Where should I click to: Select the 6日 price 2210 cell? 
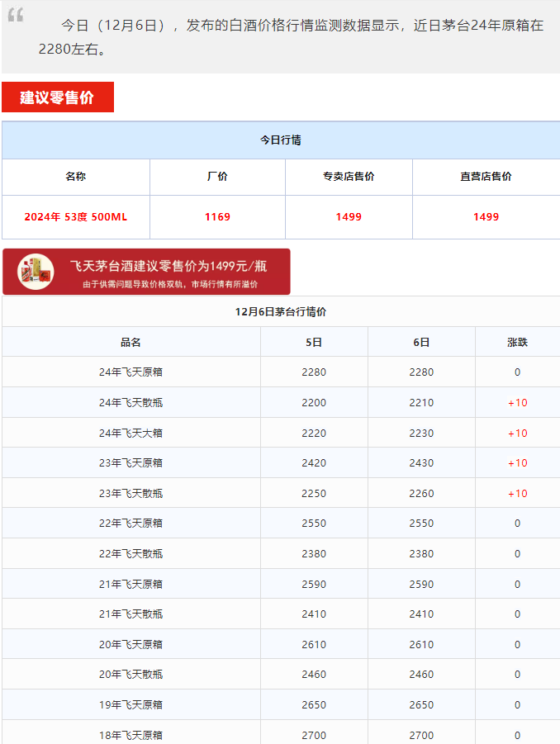(421, 402)
